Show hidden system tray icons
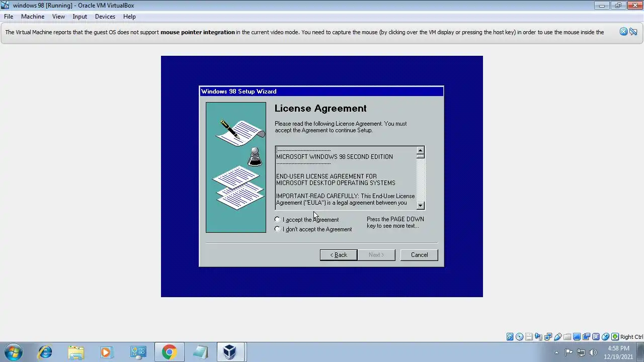 (556, 352)
